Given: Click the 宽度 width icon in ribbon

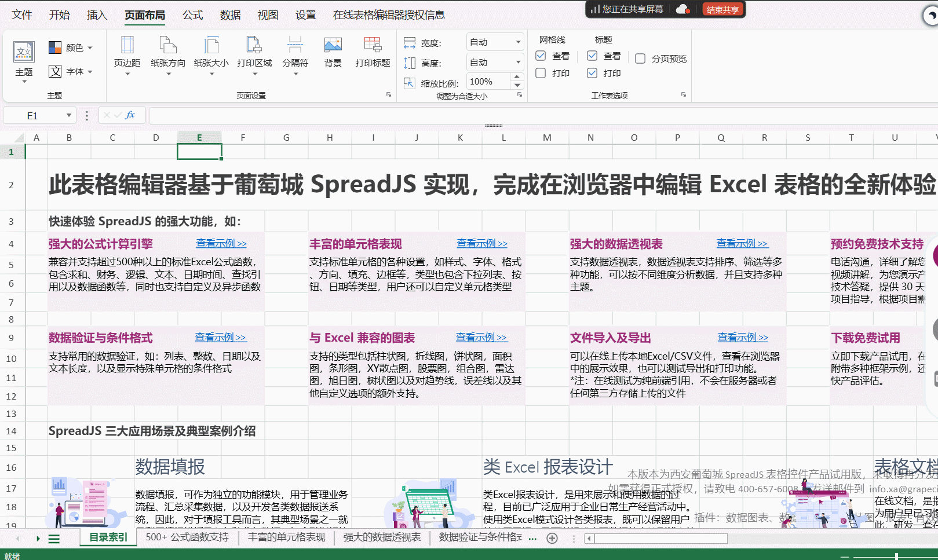Looking at the screenshot, I should tap(410, 43).
